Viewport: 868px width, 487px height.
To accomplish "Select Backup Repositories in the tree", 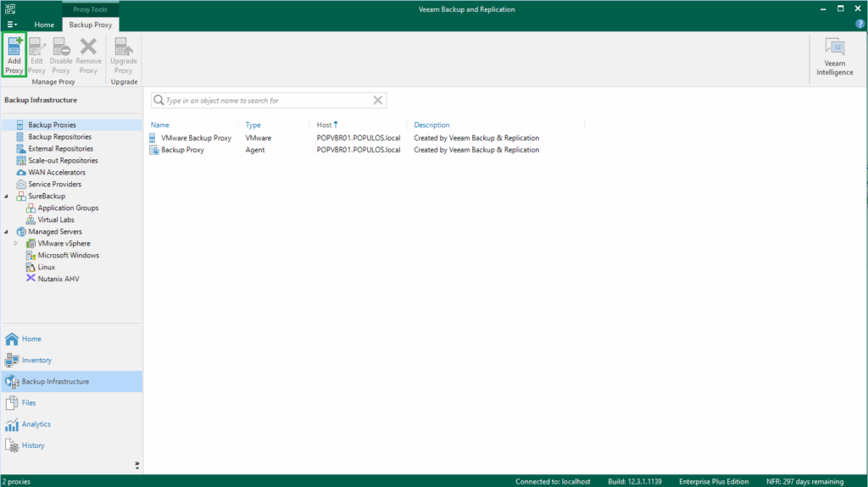I will pyautogui.click(x=60, y=136).
